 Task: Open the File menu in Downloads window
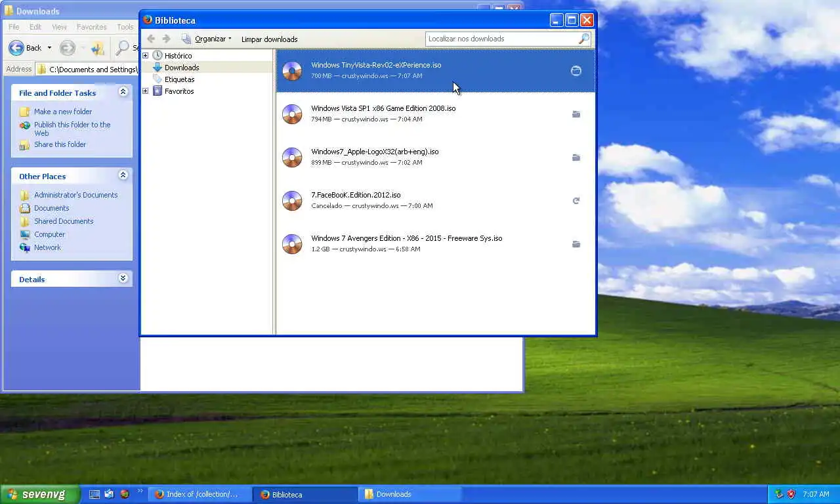click(x=14, y=27)
